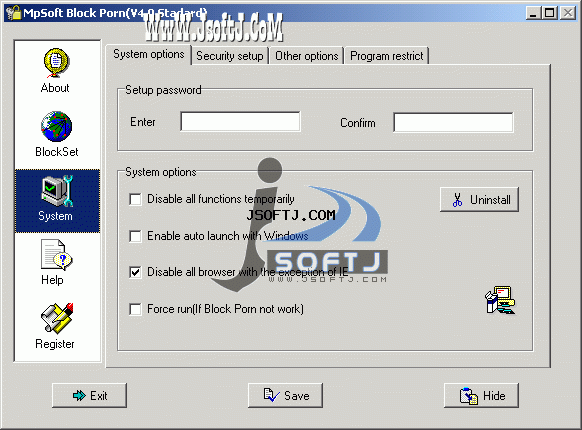The image size is (582, 430).
Task: Close the MpSoft Block Porn window
Action: [568, 13]
